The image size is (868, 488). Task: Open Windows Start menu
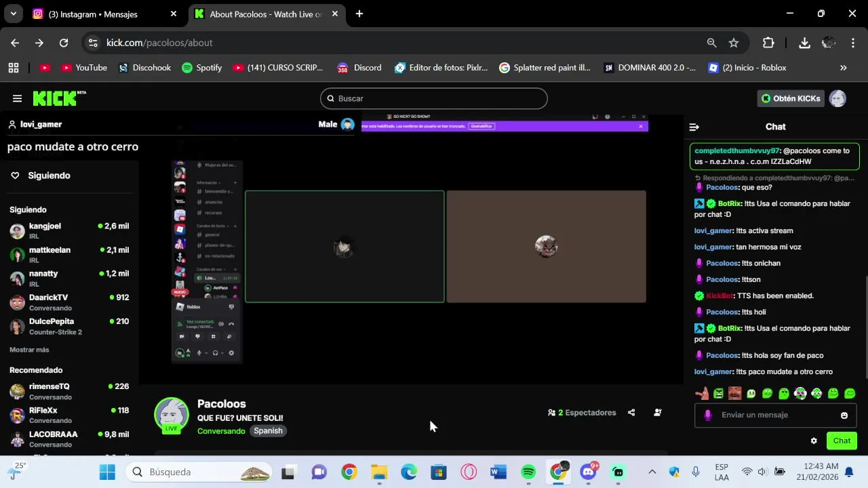107,472
